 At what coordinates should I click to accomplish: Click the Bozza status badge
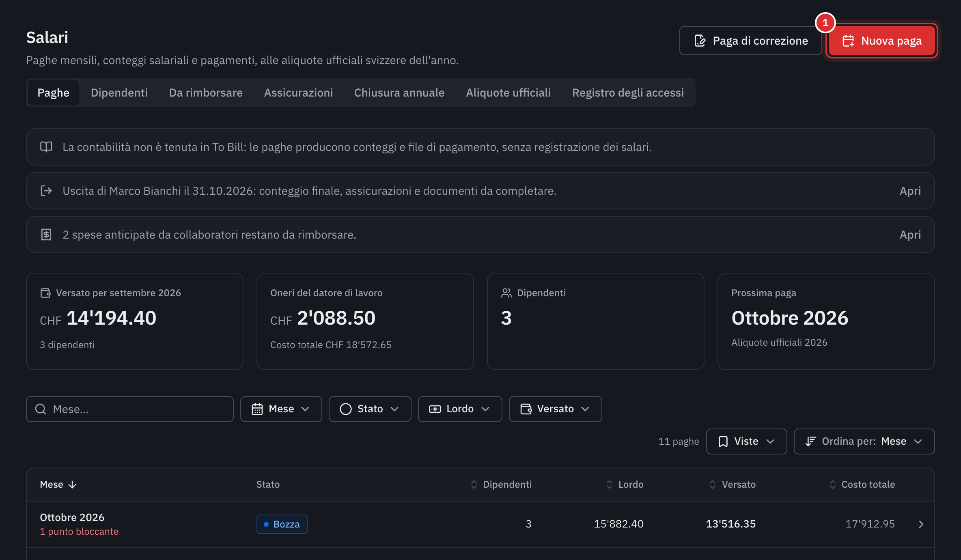(x=282, y=524)
